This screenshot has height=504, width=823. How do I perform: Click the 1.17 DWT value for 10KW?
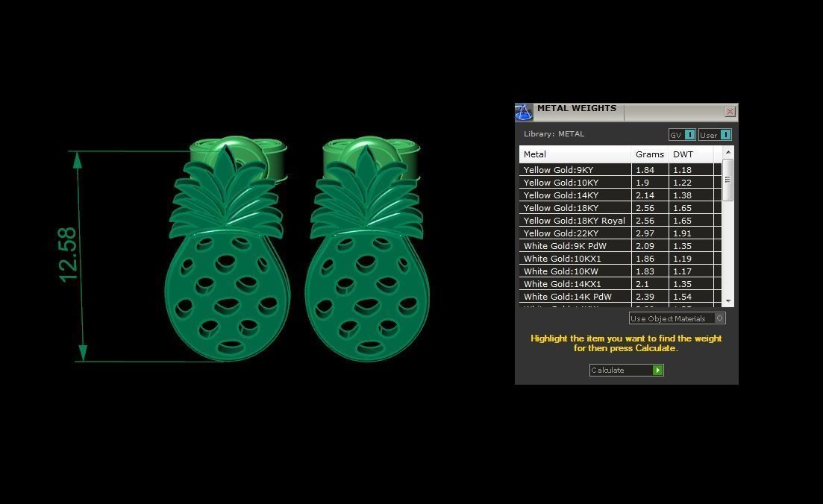click(682, 271)
